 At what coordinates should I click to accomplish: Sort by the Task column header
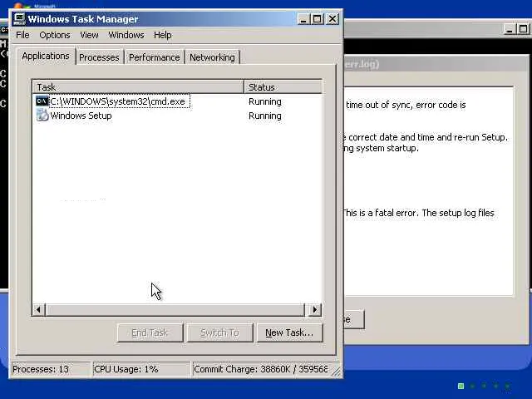pos(139,87)
